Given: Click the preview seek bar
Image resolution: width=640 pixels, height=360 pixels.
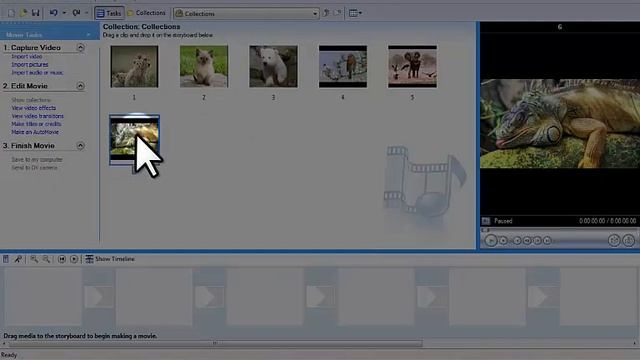Looking at the screenshot, I should click(x=559, y=230).
